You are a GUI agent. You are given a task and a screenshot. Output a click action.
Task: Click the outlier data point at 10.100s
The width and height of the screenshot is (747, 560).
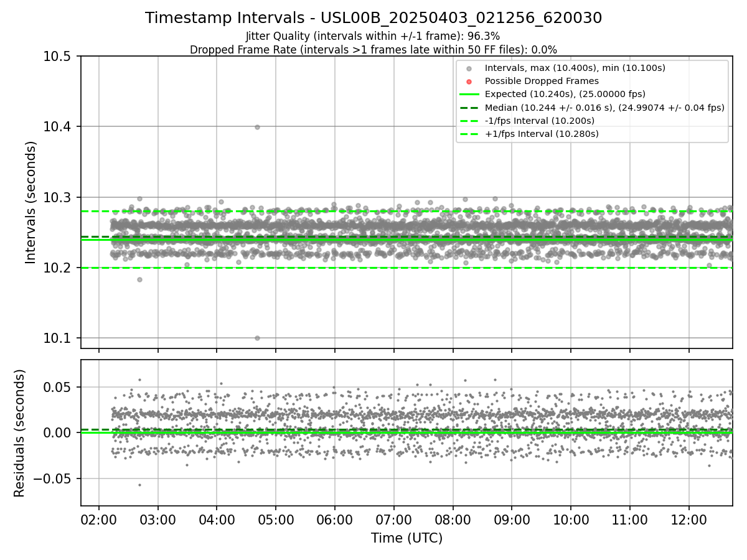tap(257, 338)
